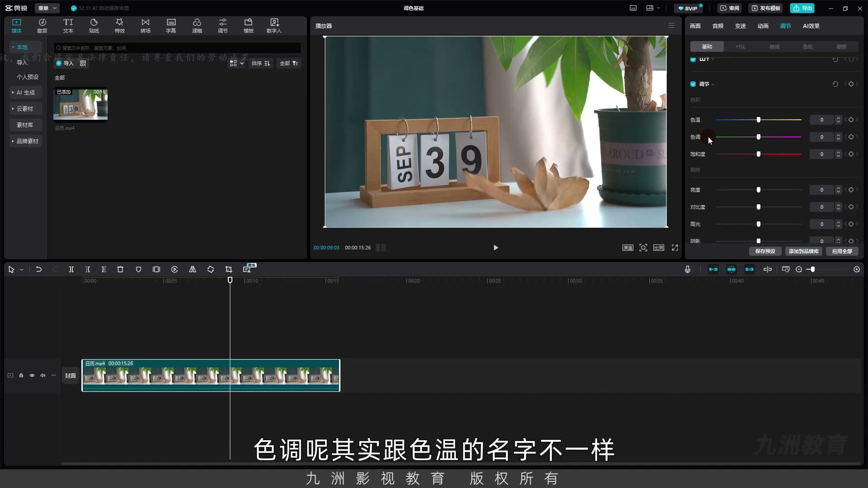Click the 应用全部 apply all button
Viewport: 868px width, 488px height.
842,251
